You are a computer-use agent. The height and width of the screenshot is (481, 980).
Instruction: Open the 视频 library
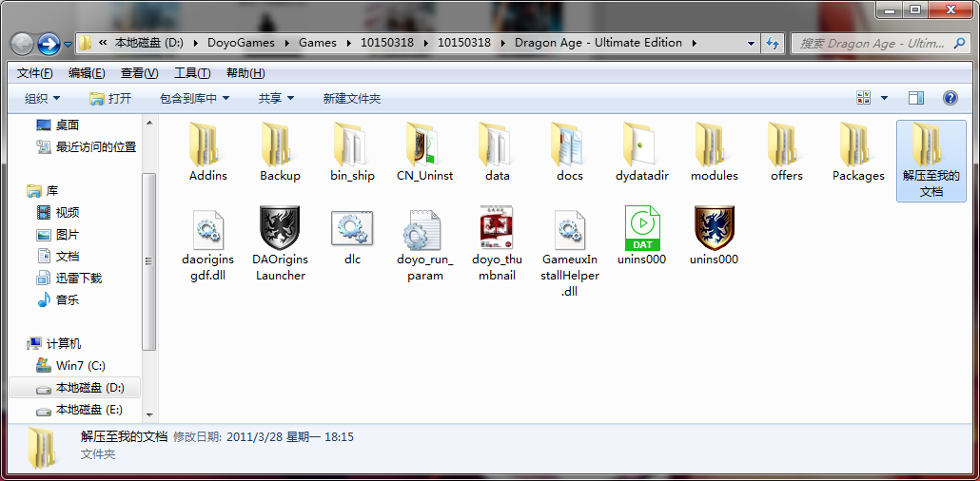[x=57, y=212]
